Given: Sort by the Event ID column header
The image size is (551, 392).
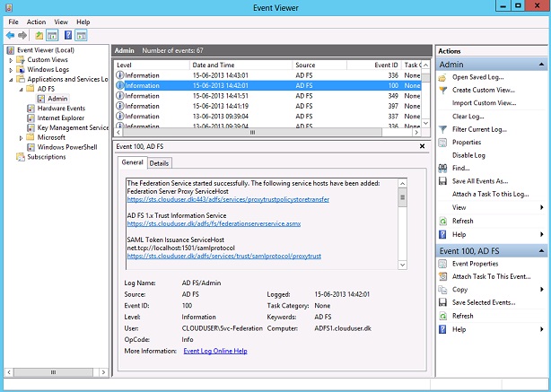Looking at the screenshot, I should [x=373, y=65].
